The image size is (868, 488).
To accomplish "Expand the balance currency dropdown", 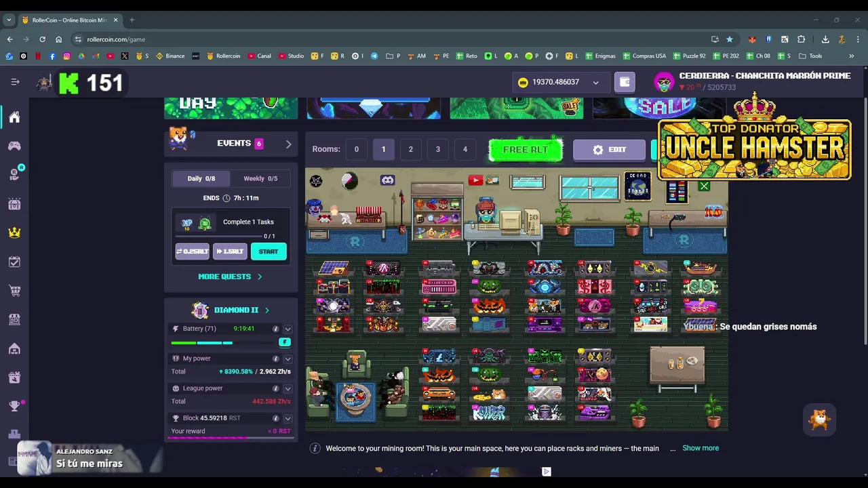I will point(595,83).
